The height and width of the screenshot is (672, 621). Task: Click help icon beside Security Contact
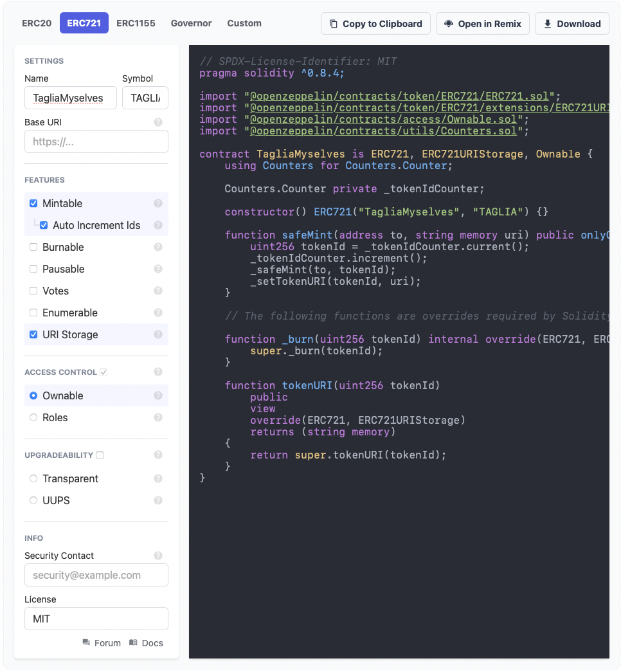coord(158,556)
